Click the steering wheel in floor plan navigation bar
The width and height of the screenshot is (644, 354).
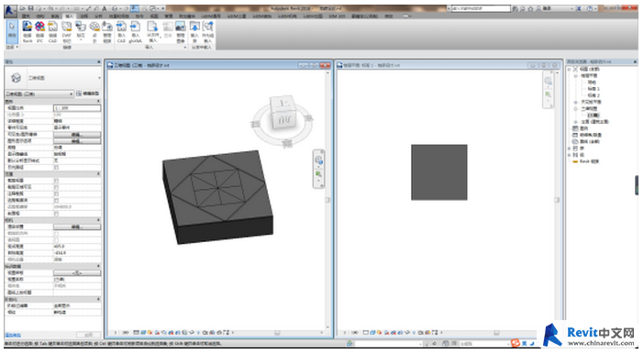pyautogui.click(x=549, y=81)
